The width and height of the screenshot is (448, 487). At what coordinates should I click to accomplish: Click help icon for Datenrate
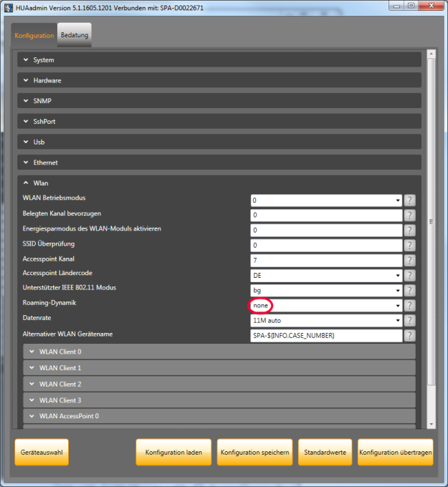point(410,320)
